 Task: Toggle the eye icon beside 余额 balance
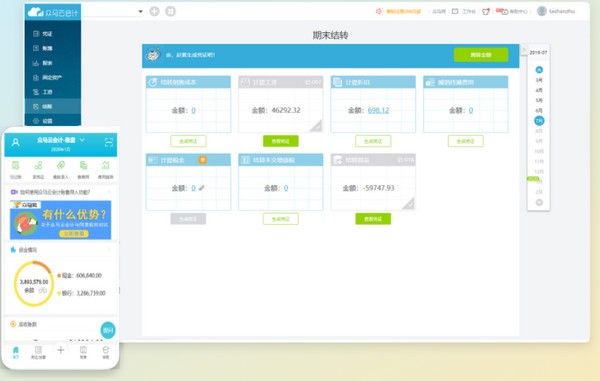[x=42, y=290]
